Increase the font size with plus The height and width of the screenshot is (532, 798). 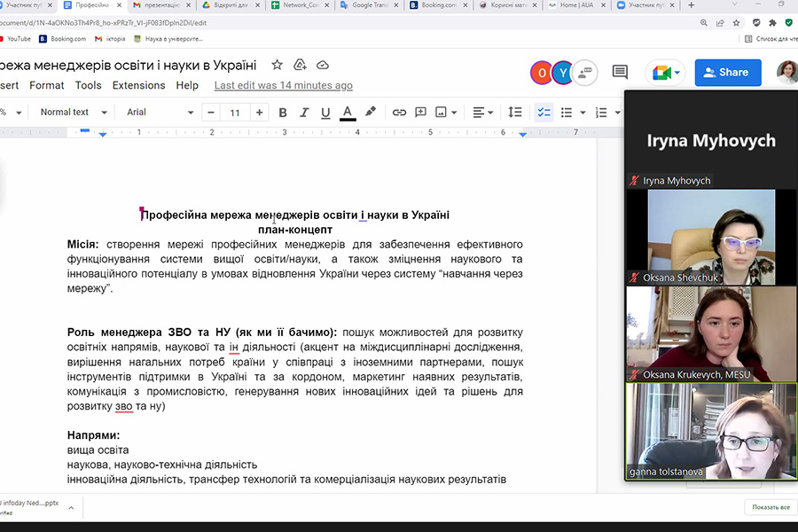coord(259,113)
